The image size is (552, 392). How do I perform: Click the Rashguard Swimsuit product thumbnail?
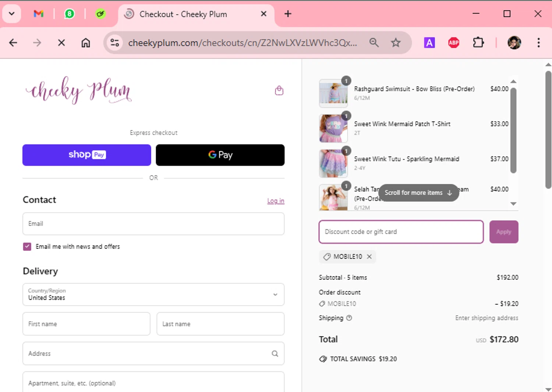point(333,93)
